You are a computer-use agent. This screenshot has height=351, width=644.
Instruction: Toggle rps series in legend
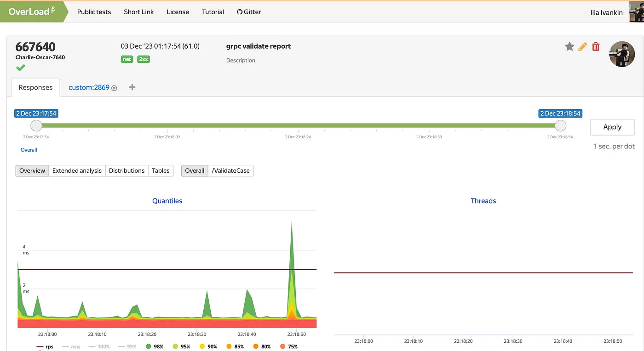(x=45, y=346)
